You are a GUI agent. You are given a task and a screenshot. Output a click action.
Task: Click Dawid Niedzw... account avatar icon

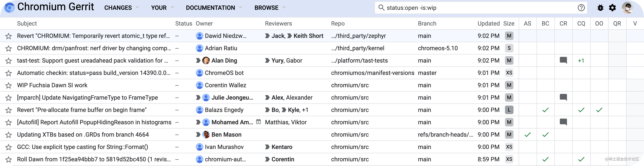[199, 36]
